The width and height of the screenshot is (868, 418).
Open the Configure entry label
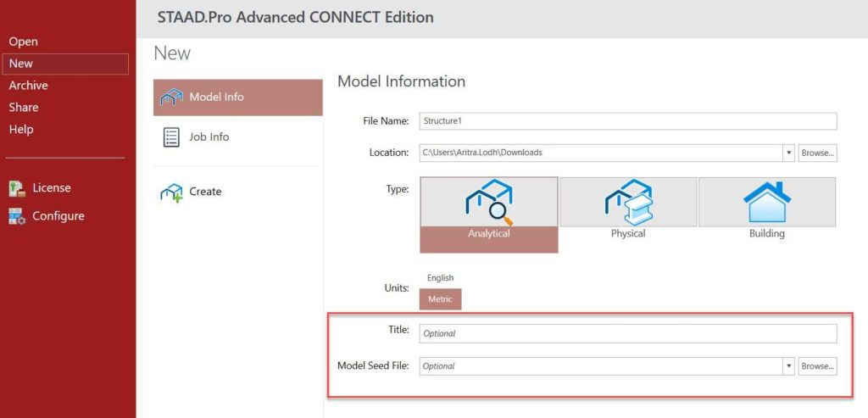(x=58, y=216)
